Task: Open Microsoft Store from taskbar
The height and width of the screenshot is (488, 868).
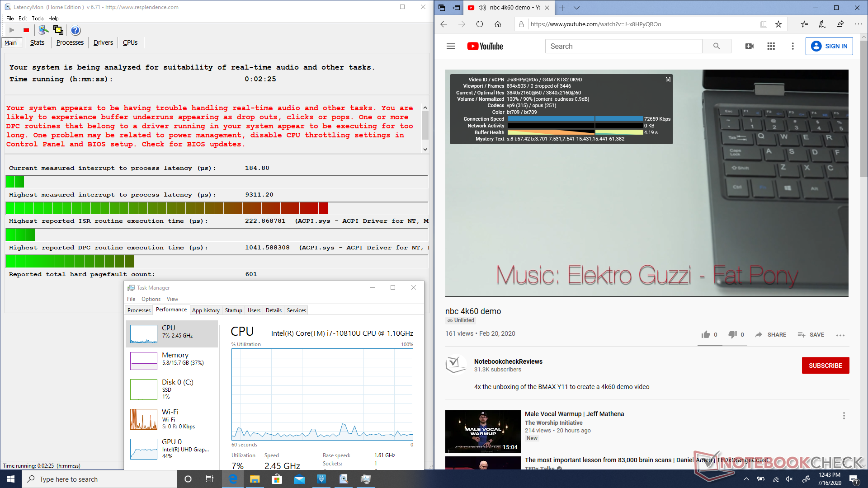Action: point(277,479)
